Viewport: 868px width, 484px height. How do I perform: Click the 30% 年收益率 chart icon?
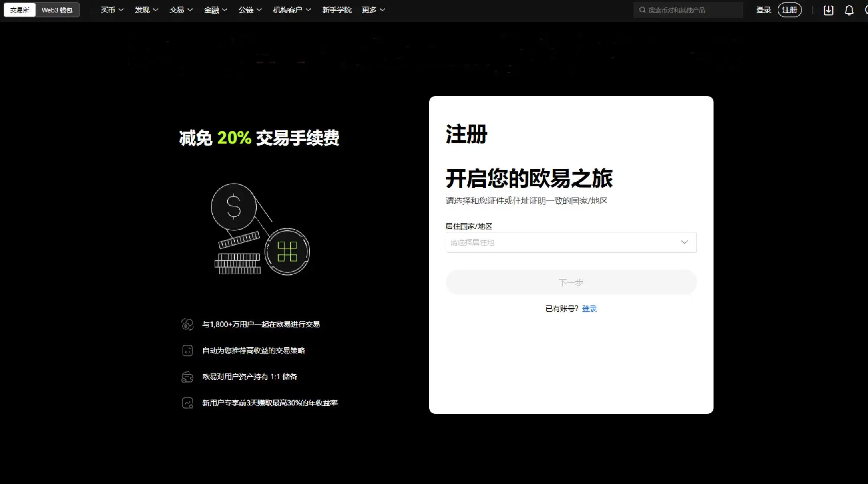(x=187, y=403)
